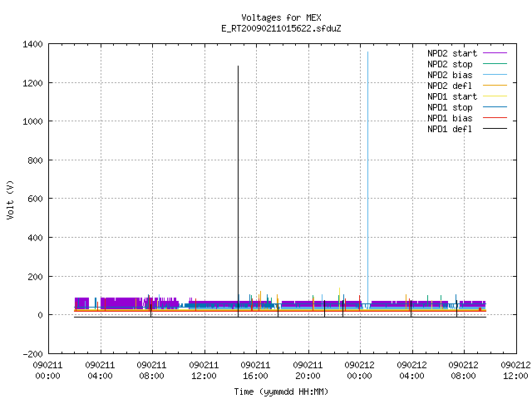This screenshot has height=399, width=532.
Task: Click the green NPD2 stop legend line
Action: pos(495,64)
